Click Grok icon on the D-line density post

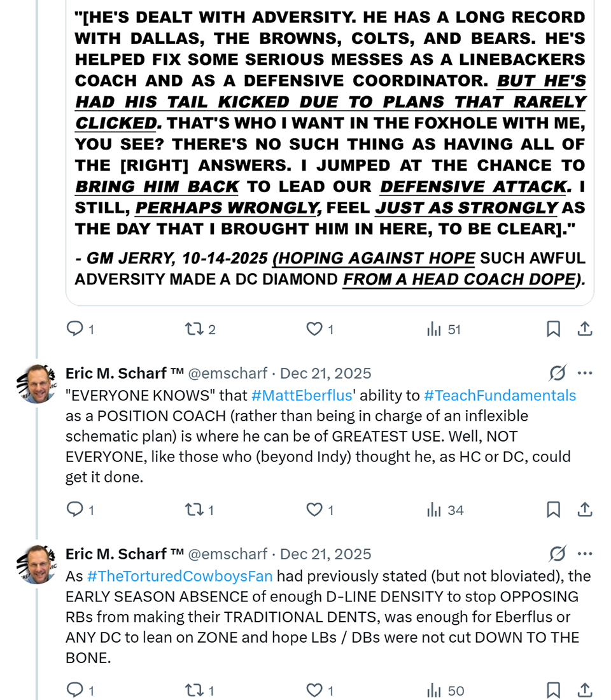(558, 554)
